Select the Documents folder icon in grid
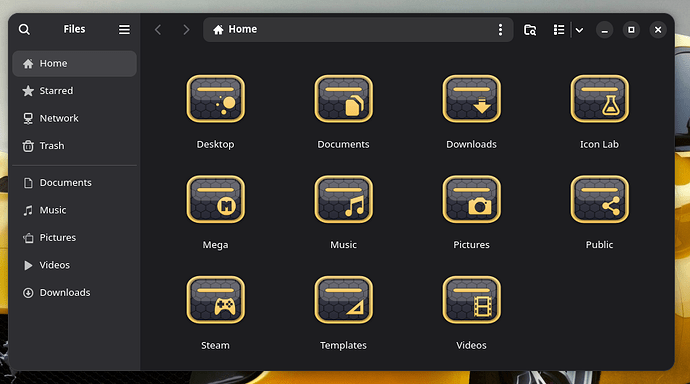This screenshot has height=384, width=690. (344, 99)
